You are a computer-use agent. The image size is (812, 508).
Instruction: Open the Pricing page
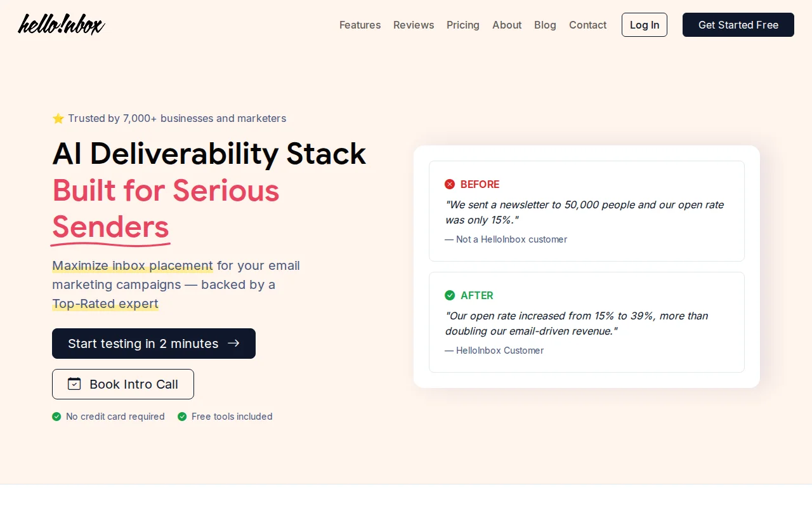click(463, 25)
